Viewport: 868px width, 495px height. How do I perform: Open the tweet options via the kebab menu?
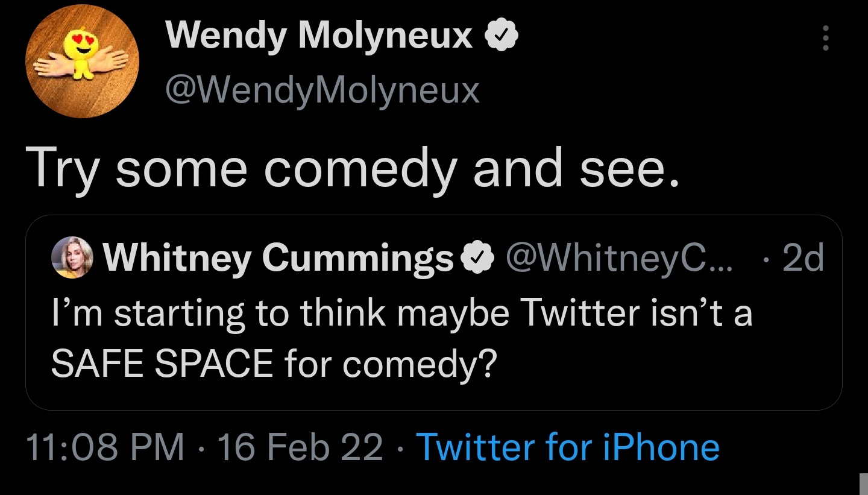pos(826,37)
